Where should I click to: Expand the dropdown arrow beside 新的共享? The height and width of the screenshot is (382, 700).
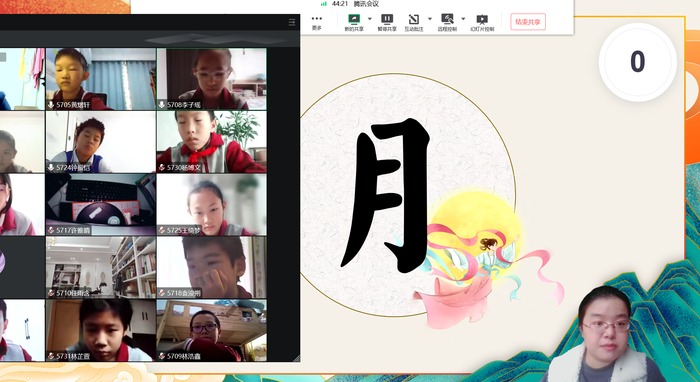370,19
